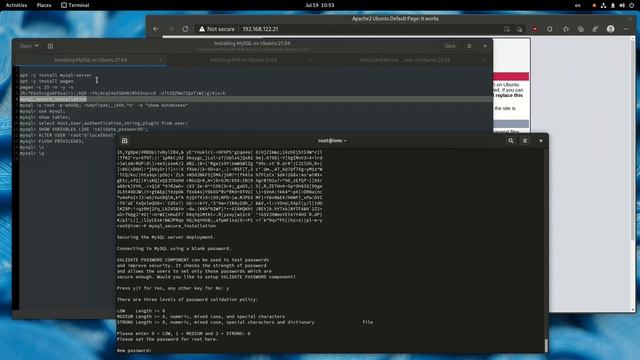Click the 'apt -y install mysql-server' line
Screen dimensions: 640x360
point(56,75)
